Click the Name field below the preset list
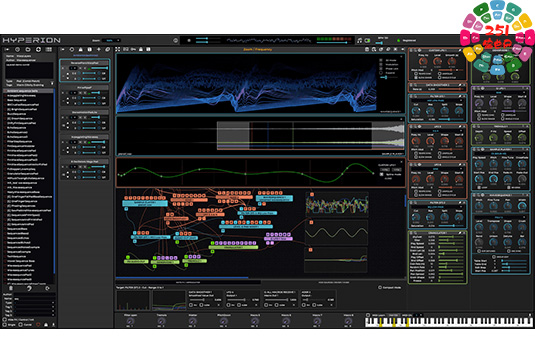 [34, 299]
